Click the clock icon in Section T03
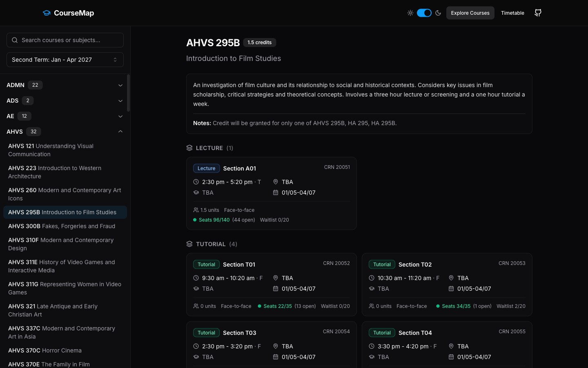This screenshot has height=368, width=588. (x=196, y=346)
